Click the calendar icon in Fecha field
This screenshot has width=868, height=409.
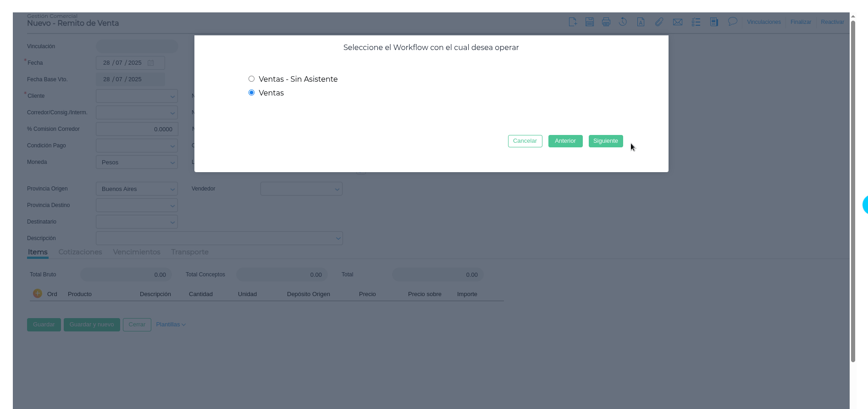(151, 63)
